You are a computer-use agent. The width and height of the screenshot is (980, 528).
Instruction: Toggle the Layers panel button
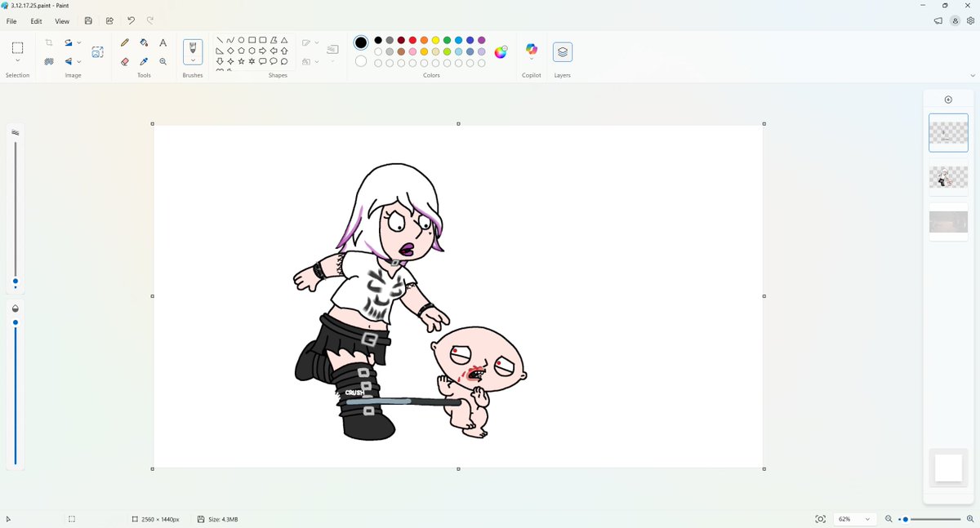pyautogui.click(x=563, y=52)
